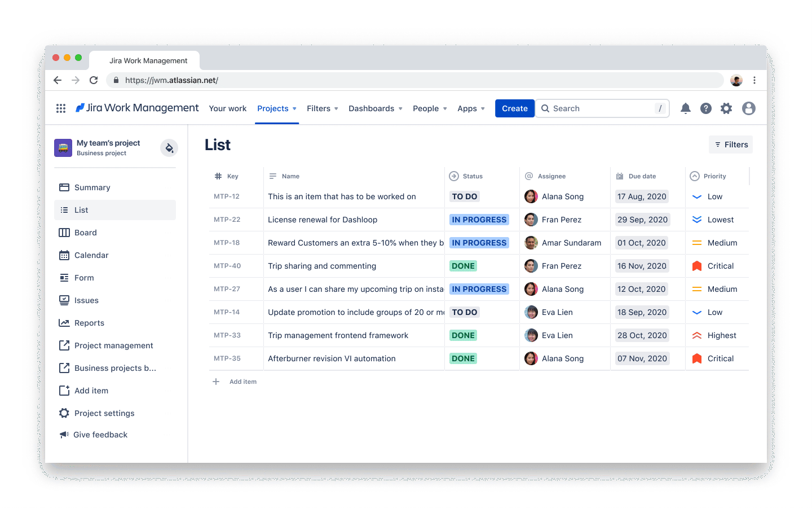The width and height of the screenshot is (812, 508).
Task: Open the TO DO status of MTP-12
Action: [x=465, y=196]
